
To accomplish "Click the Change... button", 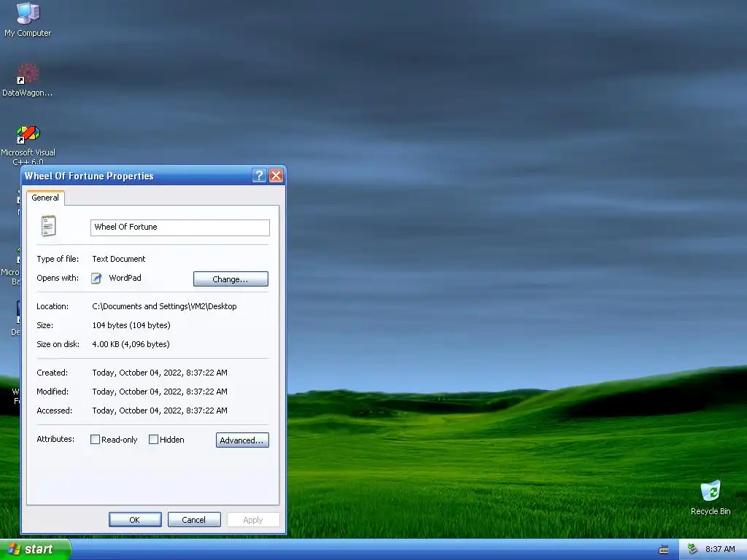I will click(231, 279).
